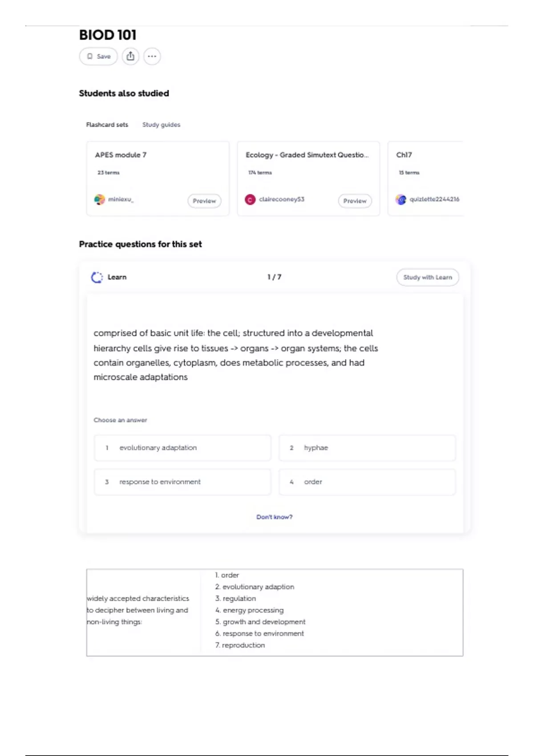Screen dimensions: 534x756
Task: Open the APES module 7 title
Action: tap(121, 155)
